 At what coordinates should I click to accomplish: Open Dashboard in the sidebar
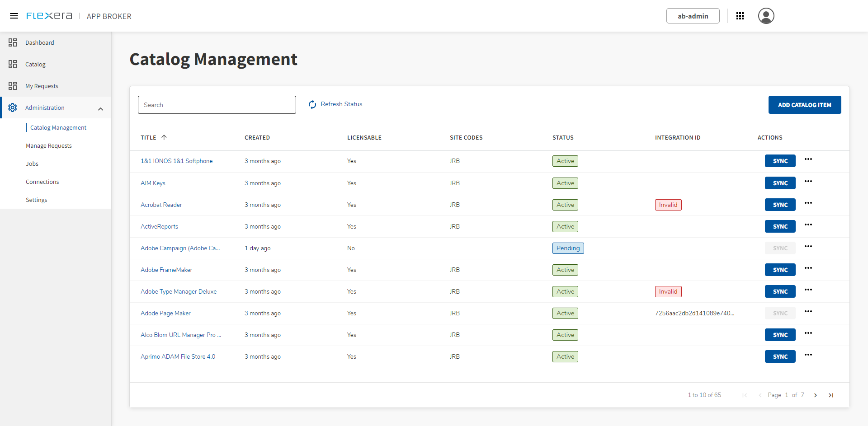click(40, 42)
